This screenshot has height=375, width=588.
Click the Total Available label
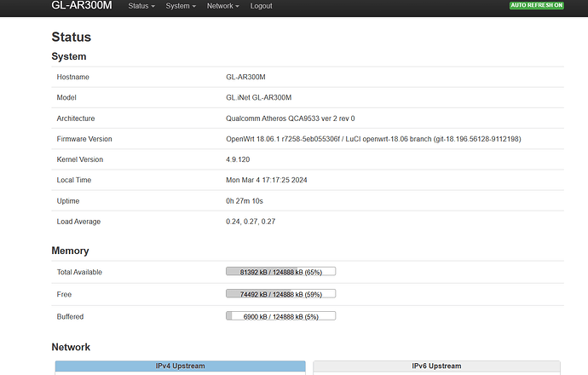click(x=79, y=272)
